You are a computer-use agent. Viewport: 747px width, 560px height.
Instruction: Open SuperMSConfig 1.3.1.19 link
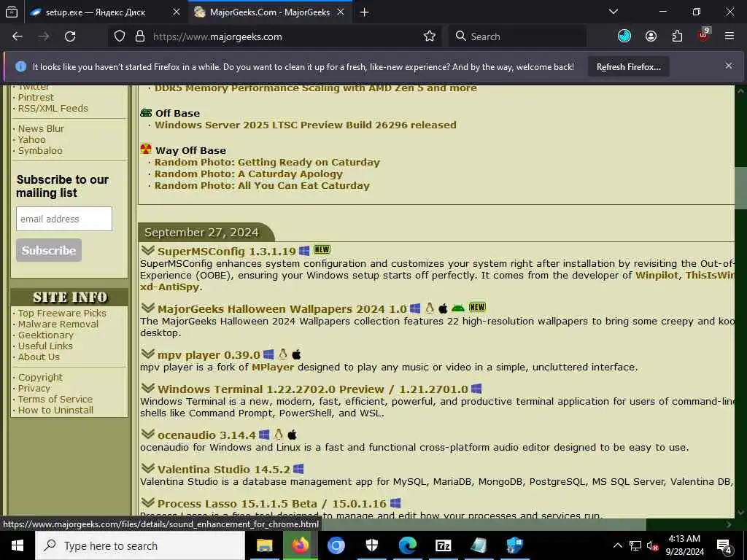coord(227,251)
